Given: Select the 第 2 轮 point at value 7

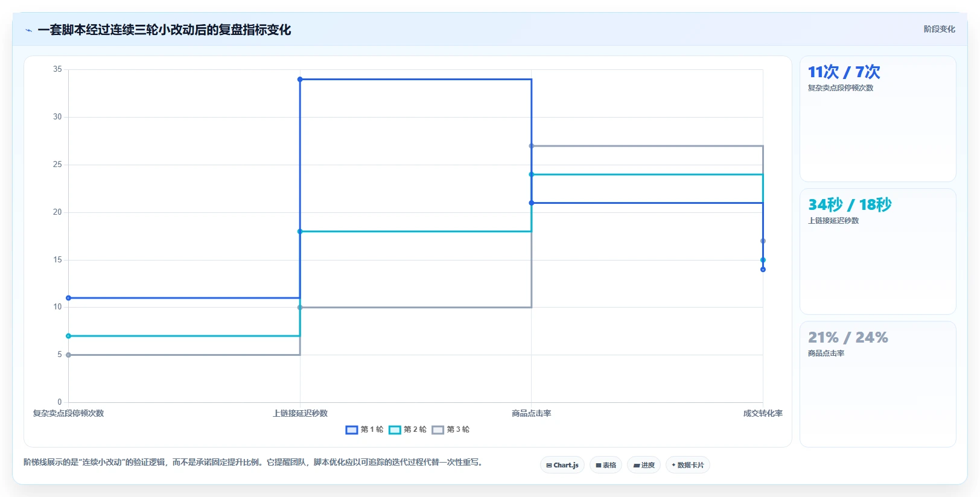Looking at the screenshot, I should [x=68, y=336].
